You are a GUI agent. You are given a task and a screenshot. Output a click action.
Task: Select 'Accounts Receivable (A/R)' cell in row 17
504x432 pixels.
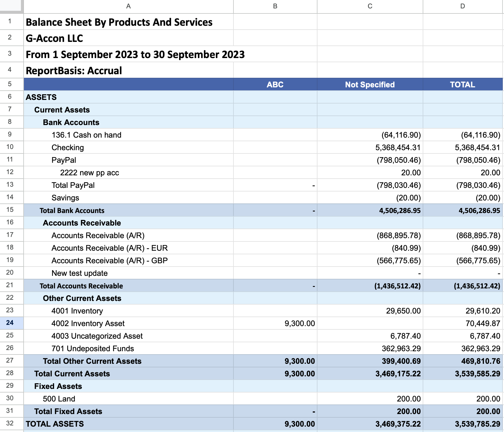point(129,235)
